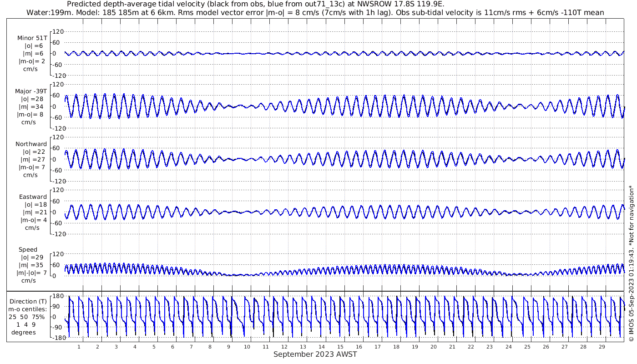The image size is (637, 364).
Task: Click the 'Direction (T)' panel label
Action: pos(28,301)
